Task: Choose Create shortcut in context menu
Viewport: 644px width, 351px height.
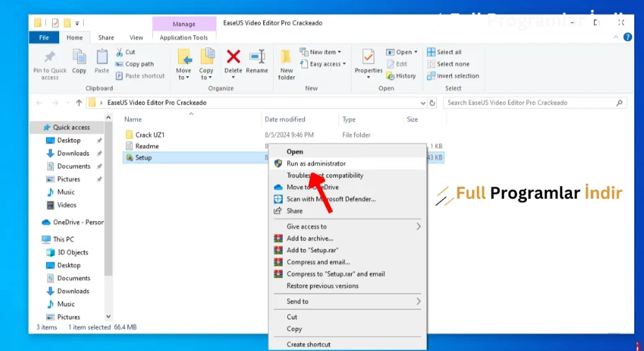Action: [348, 344]
